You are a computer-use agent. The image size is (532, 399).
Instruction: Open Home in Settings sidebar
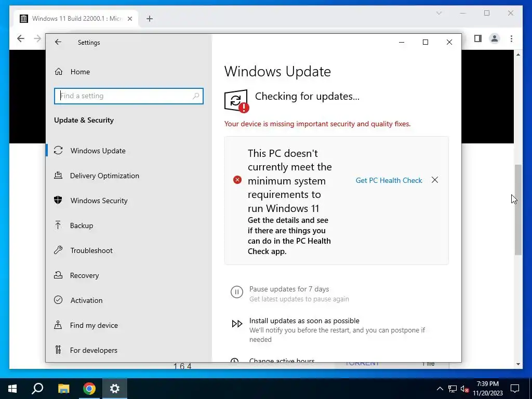click(80, 72)
